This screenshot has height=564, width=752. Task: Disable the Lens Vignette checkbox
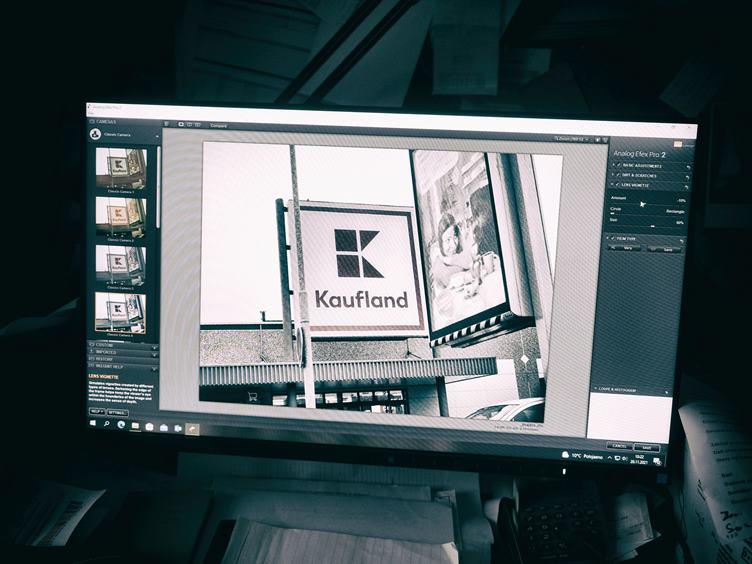618,185
